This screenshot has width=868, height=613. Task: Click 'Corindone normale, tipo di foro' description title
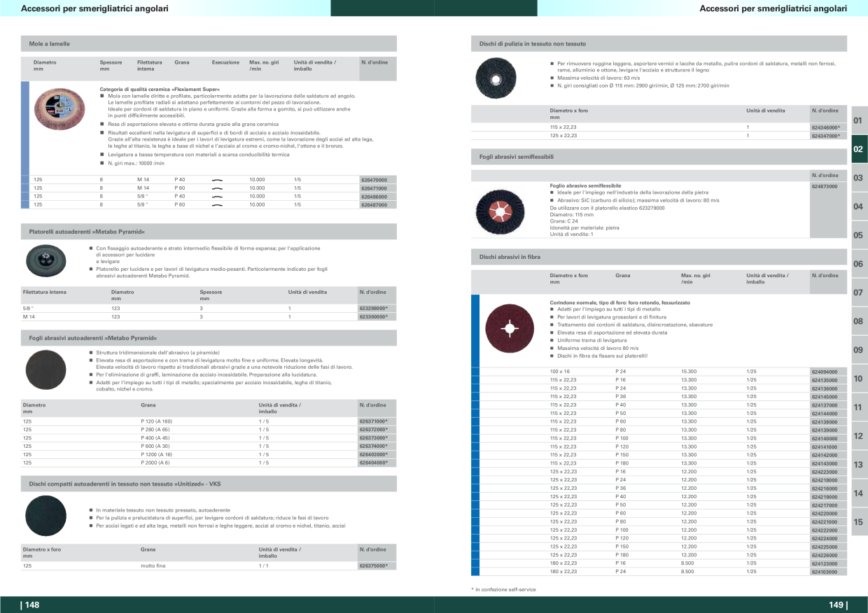(x=619, y=302)
